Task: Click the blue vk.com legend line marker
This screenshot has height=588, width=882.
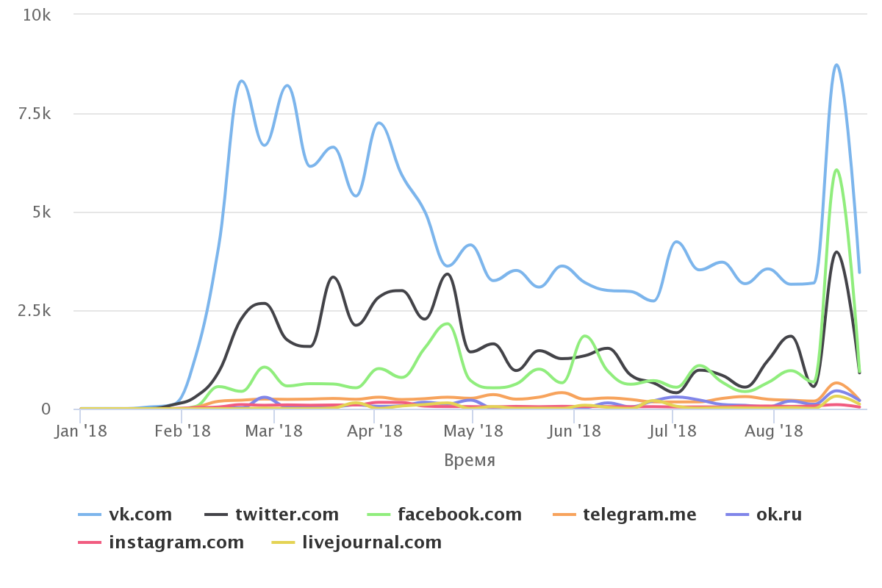Action: pos(89,514)
